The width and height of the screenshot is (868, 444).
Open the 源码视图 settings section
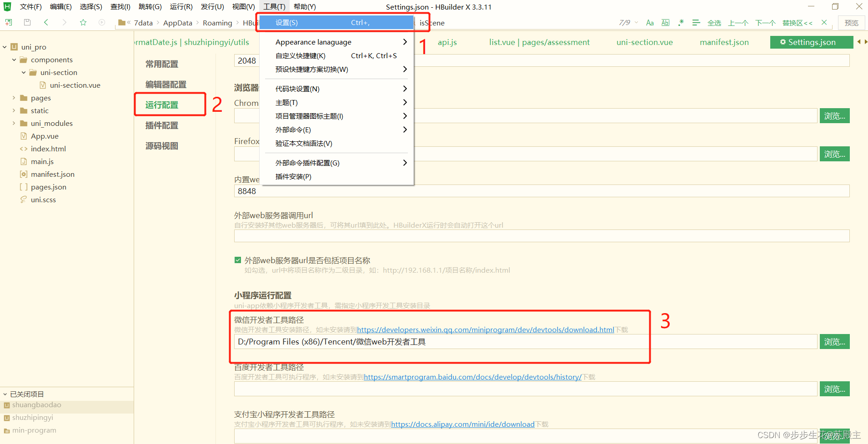point(162,146)
